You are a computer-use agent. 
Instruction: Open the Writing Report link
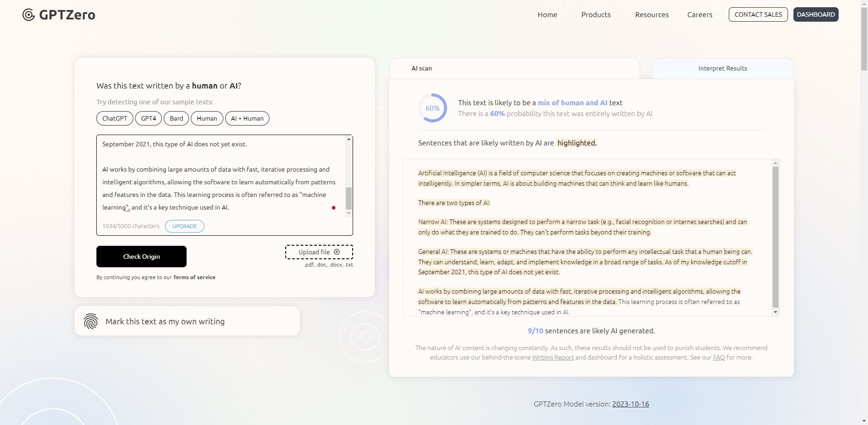[x=552, y=357]
